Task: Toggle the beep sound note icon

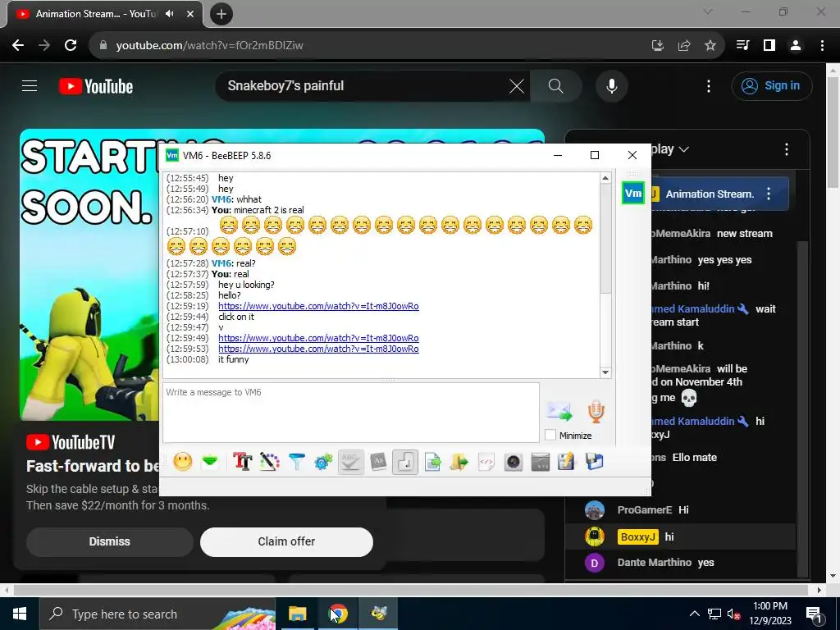Action: coord(405,462)
